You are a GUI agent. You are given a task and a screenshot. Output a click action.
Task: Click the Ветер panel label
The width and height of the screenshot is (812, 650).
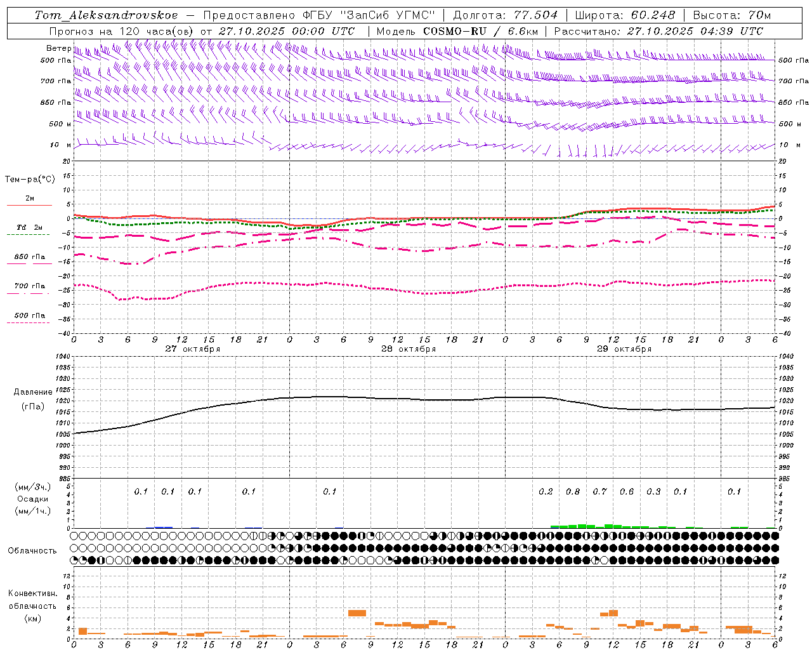coord(58,48)
